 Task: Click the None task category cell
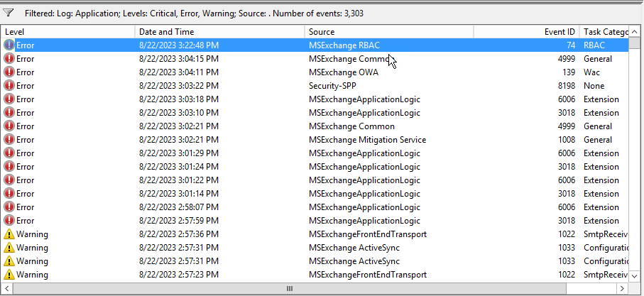coord(594,86)
